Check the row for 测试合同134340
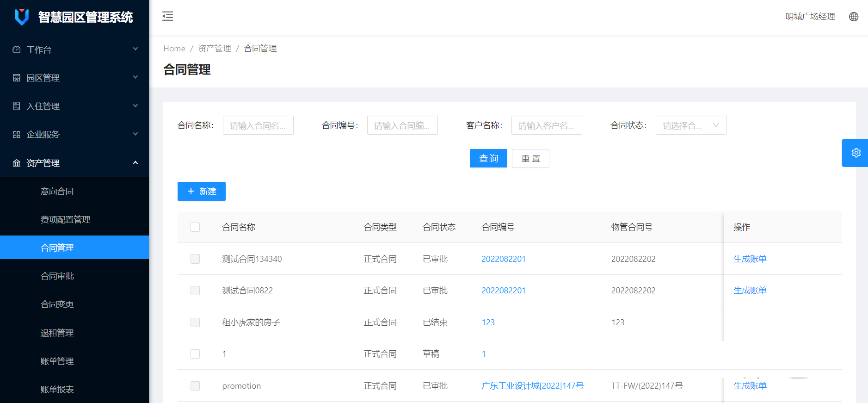Image resolution: width=868 pixels, height=403 pixels. (x=195, y=259)
